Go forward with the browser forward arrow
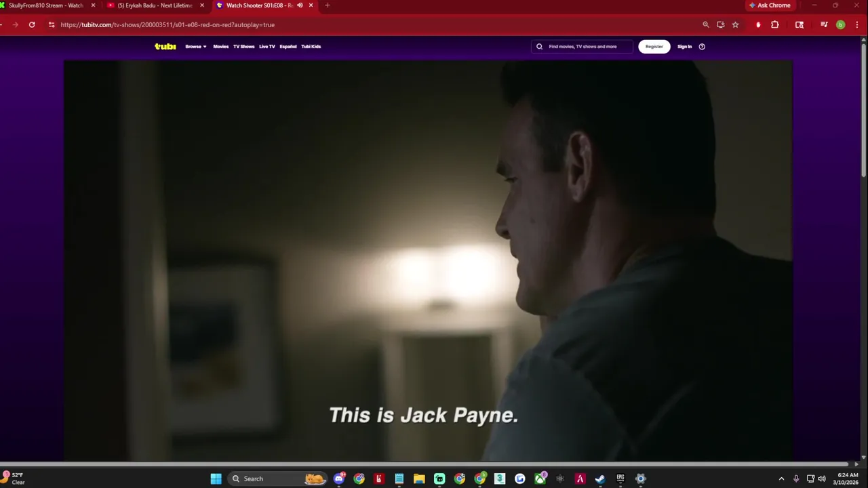 [x=15, y=24]
